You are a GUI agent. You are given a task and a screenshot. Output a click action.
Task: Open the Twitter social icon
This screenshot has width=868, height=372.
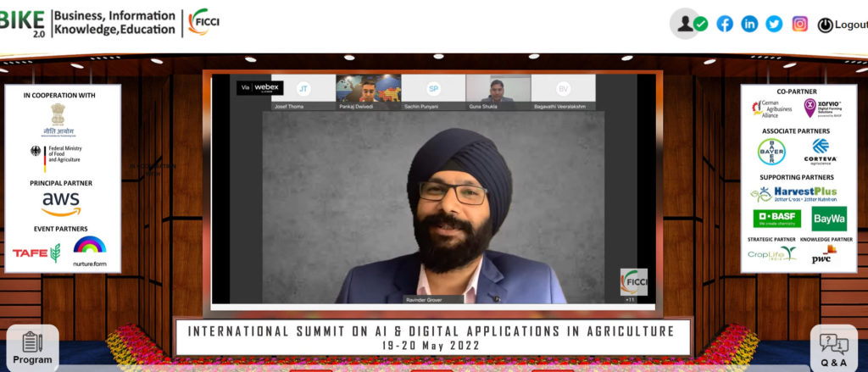coord(774,24)
